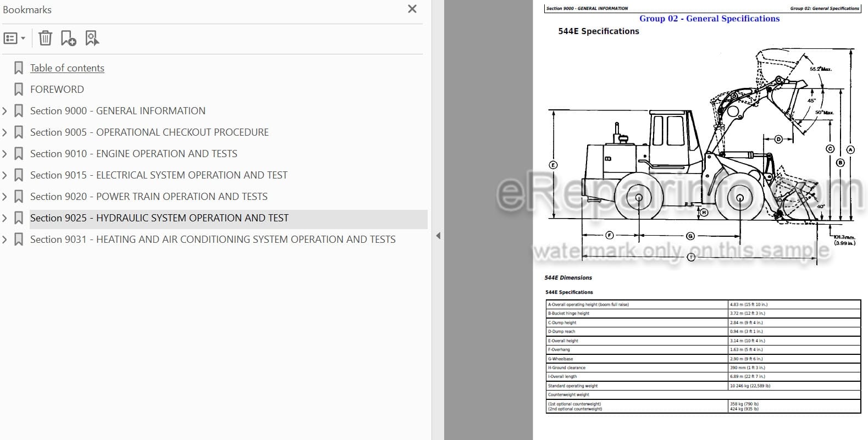Screen dimensions: 868x440
Task: Select Section 9005 - OPERATIONAL CHECKOUT PROCEDURE bookmark
Action: pos(150,132)
